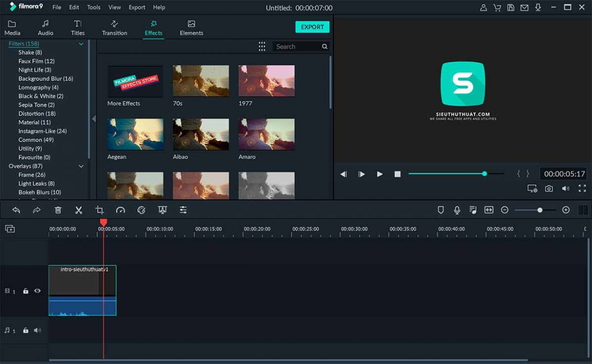Click the Delete trash icon
Image resolution: width=592 pixels, height=364 pixels.
click(x=58, y=209)
